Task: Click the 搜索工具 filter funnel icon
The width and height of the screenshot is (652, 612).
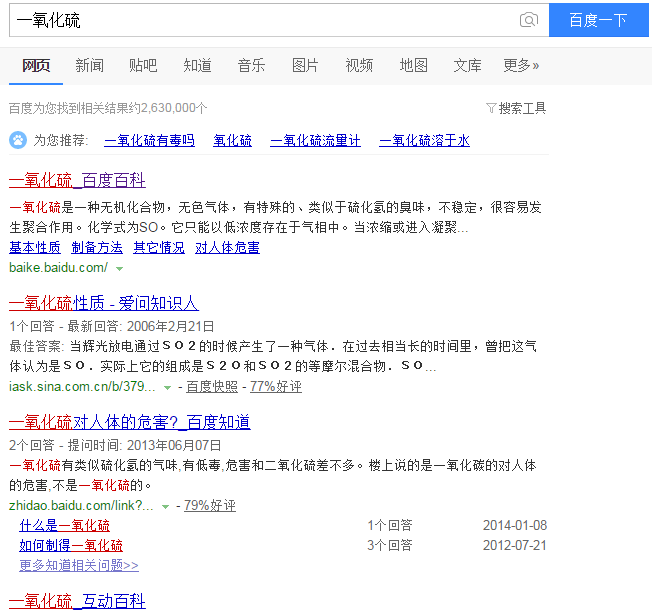Action: pos(491,108)
